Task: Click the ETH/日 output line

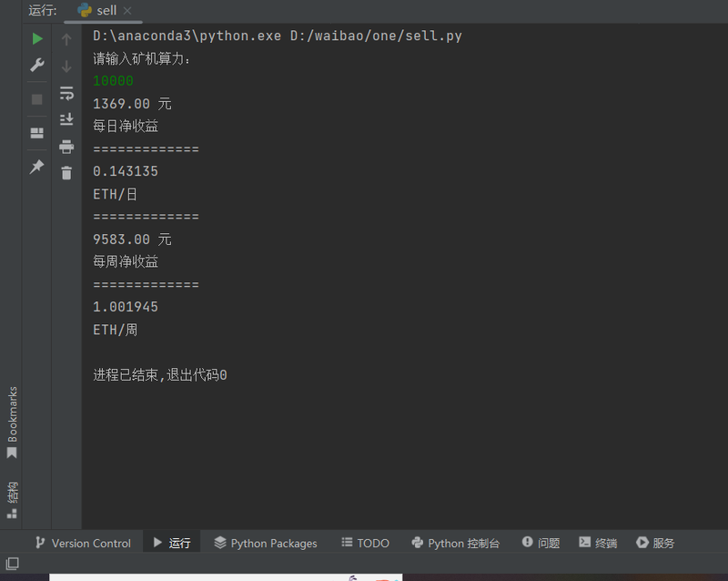Action: pyautogui.click(x=116, y=194)
